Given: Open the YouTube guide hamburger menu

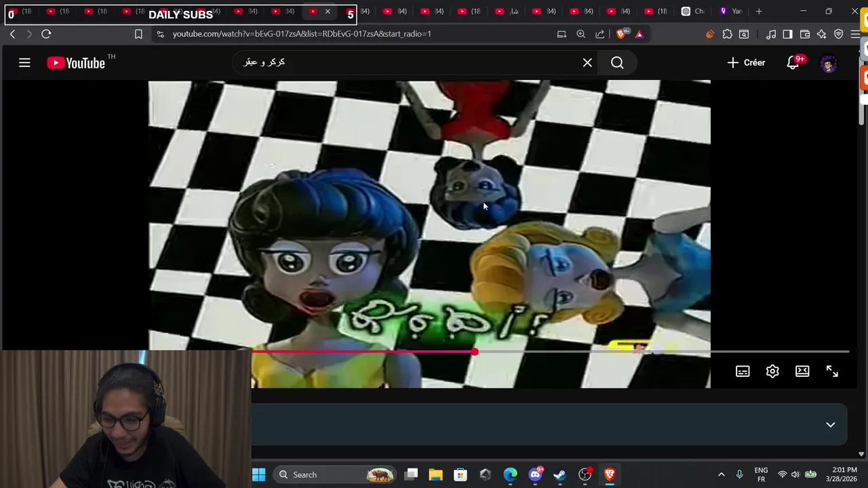Looking at the screenshot, I should (24, 63).
